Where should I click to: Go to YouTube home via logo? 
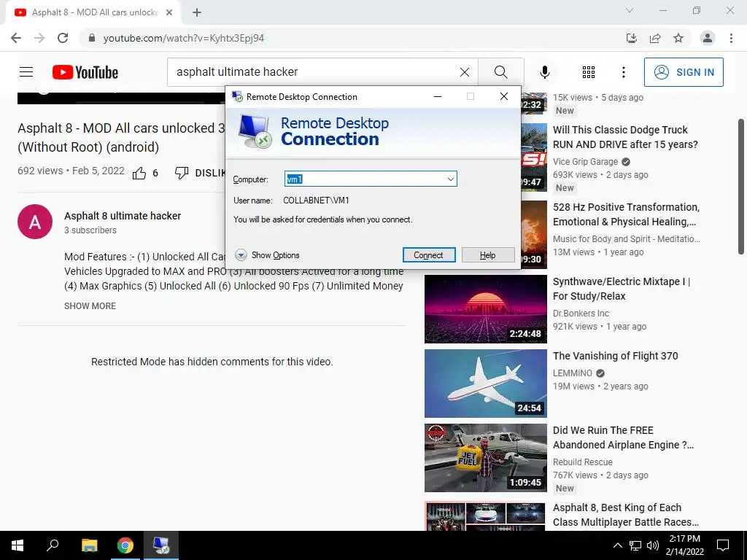click(85, 72)
